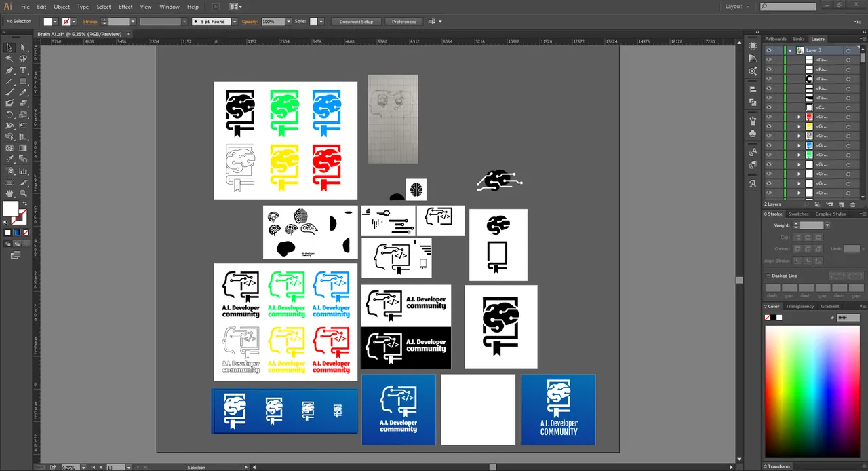The image size is (868, 471).
Task: Select the Lasso tool
Action: [23, 59]
